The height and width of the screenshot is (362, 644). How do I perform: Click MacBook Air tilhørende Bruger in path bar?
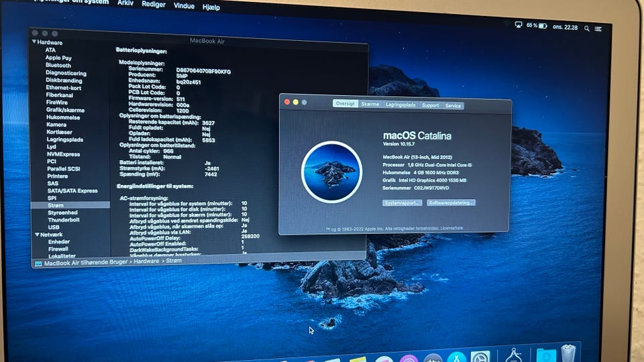coord(86,262)
